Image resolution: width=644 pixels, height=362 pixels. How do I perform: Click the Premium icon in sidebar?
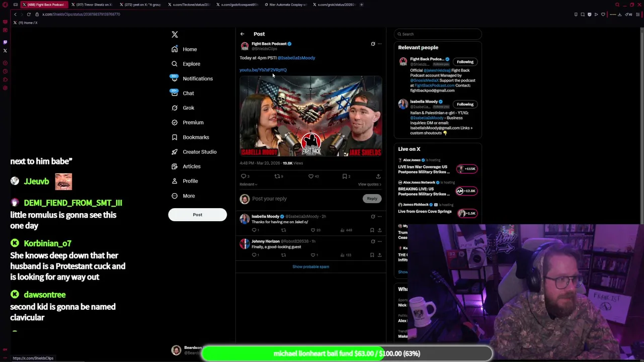175,122
